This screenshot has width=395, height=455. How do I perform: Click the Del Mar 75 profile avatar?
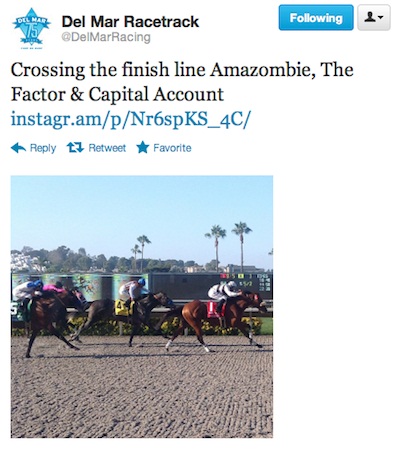31,29
